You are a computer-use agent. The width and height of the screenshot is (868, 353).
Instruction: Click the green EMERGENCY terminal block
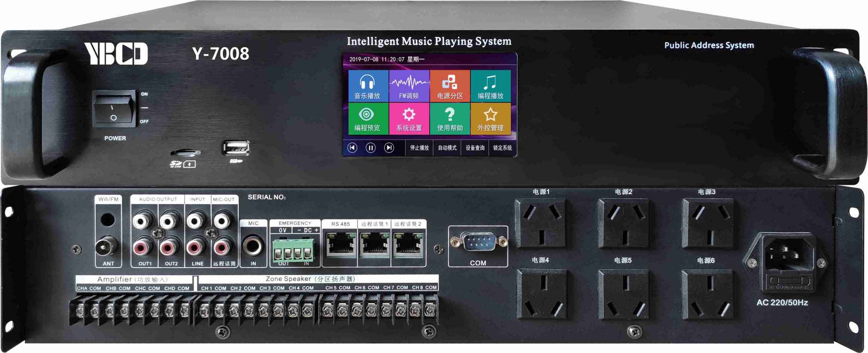293,251
